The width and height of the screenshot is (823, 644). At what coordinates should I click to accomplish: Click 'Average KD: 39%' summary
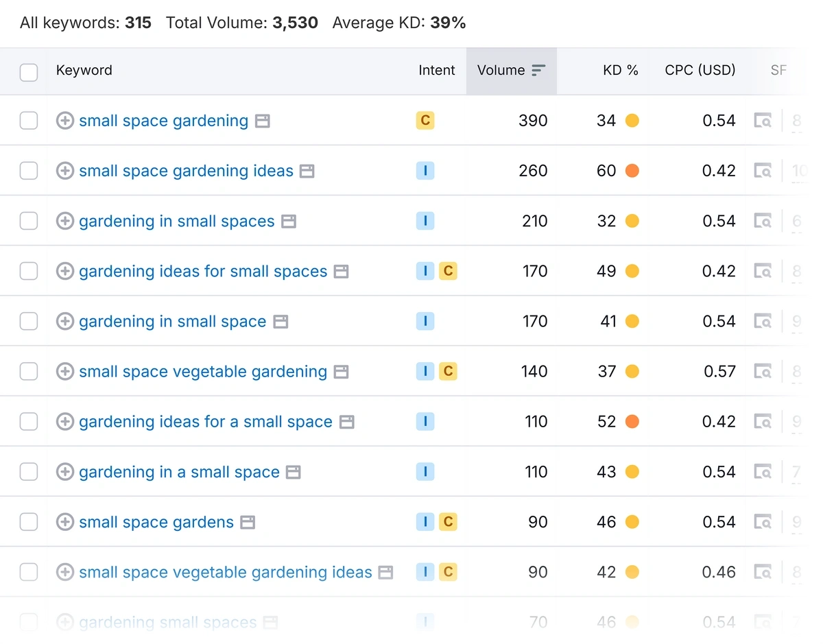point(399,23)
